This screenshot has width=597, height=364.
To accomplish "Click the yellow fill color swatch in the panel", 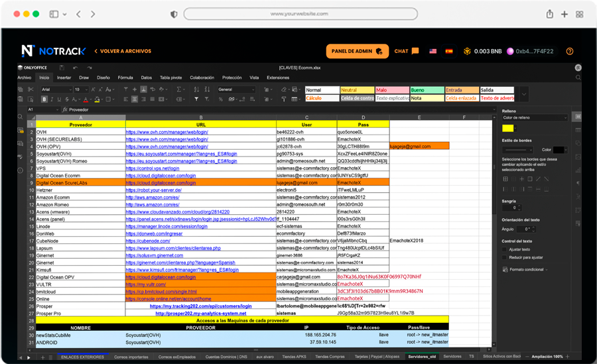I will 507,129.
